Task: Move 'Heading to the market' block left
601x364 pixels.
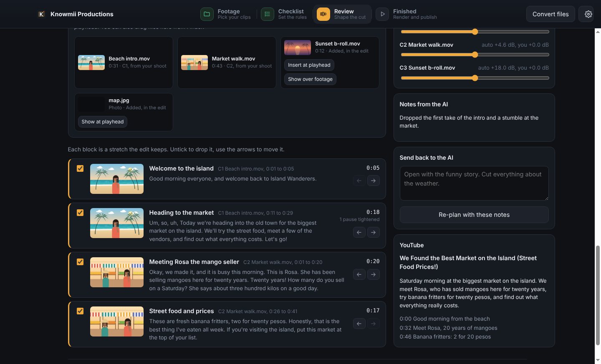Action: coord(359,232)
